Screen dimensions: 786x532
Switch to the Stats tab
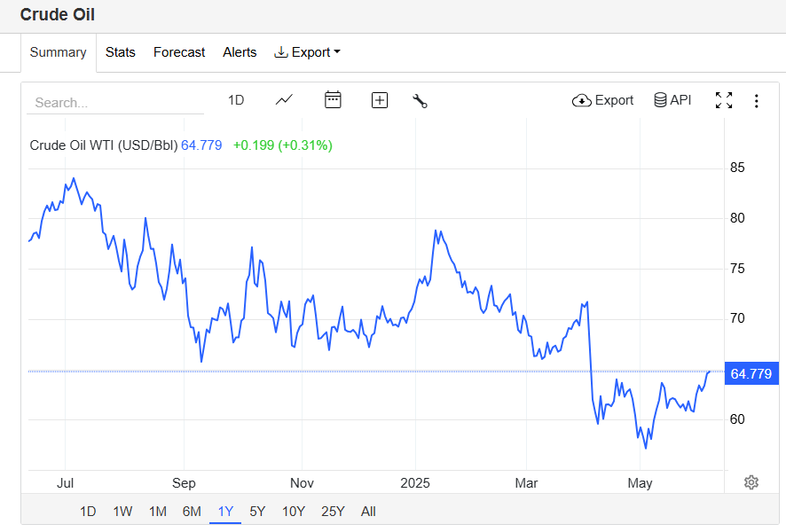tap(121, 52)
